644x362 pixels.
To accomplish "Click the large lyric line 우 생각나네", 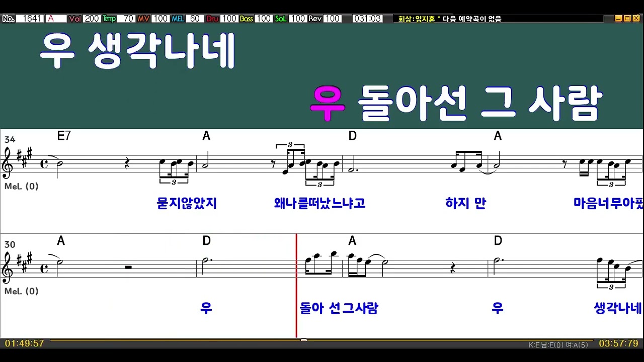I will [137, 52].
